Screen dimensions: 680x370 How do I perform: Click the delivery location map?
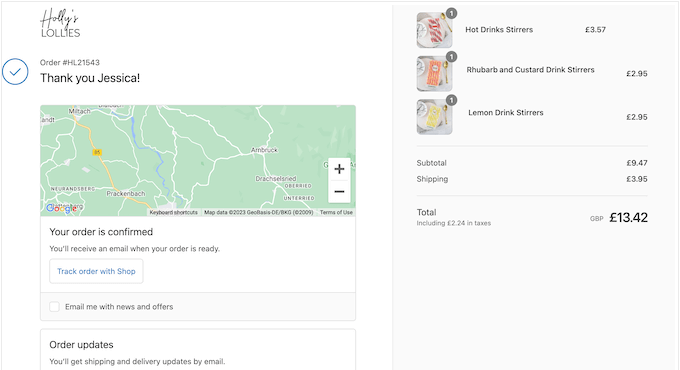point(198,160)
